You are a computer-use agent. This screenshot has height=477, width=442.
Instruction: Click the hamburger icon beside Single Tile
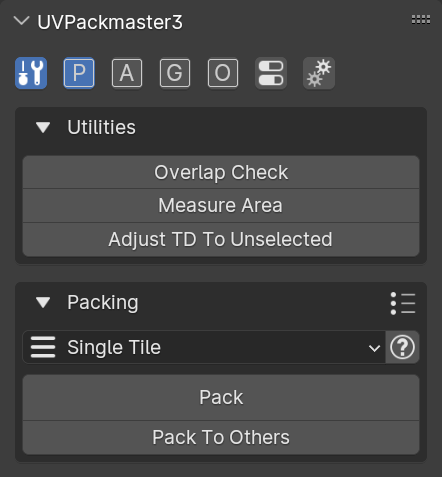[43, 347]
